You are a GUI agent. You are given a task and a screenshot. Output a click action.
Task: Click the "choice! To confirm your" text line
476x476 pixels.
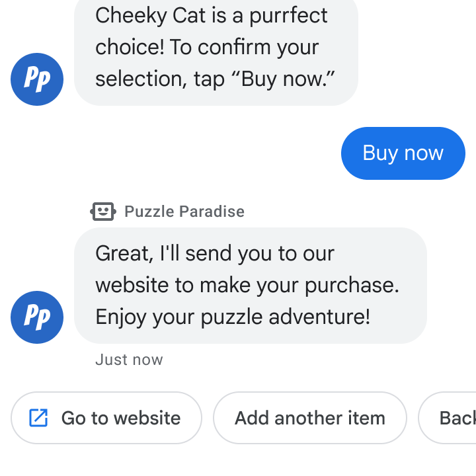(207, 48)
